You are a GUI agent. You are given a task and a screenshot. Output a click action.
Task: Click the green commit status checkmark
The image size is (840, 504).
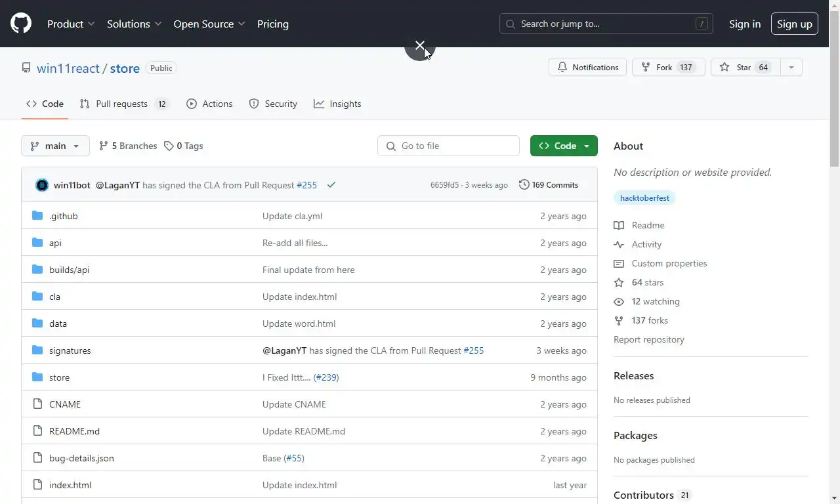(x=331, y=185)
